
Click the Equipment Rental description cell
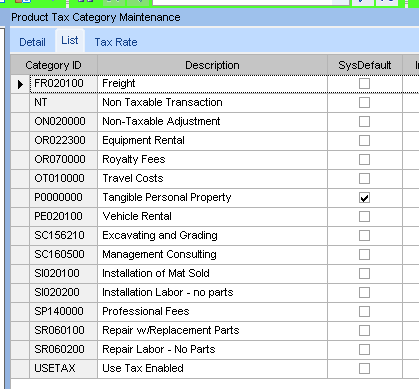pos(212,140)
